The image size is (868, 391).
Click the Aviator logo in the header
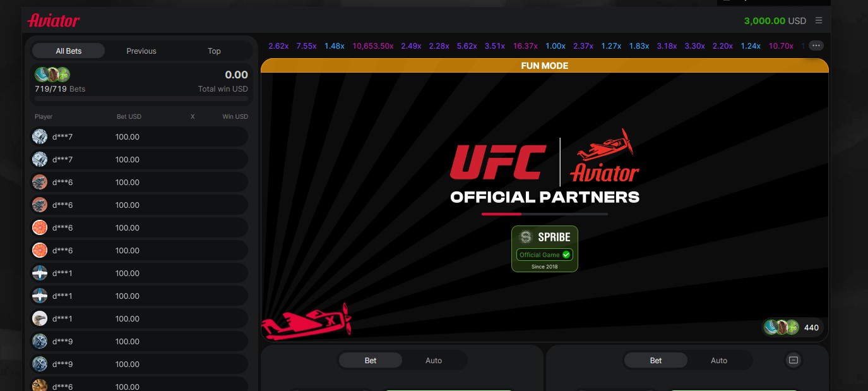54,21
